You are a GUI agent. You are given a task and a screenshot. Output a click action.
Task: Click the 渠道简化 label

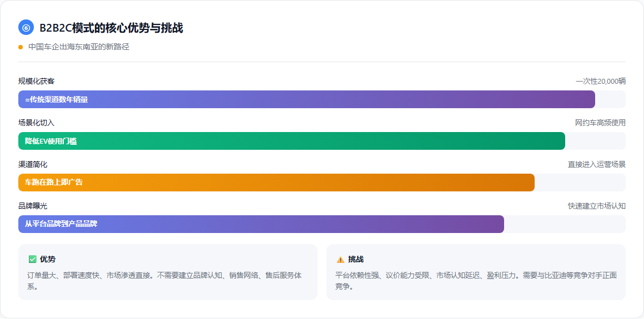pyautogui.click(x=33, y=164)
